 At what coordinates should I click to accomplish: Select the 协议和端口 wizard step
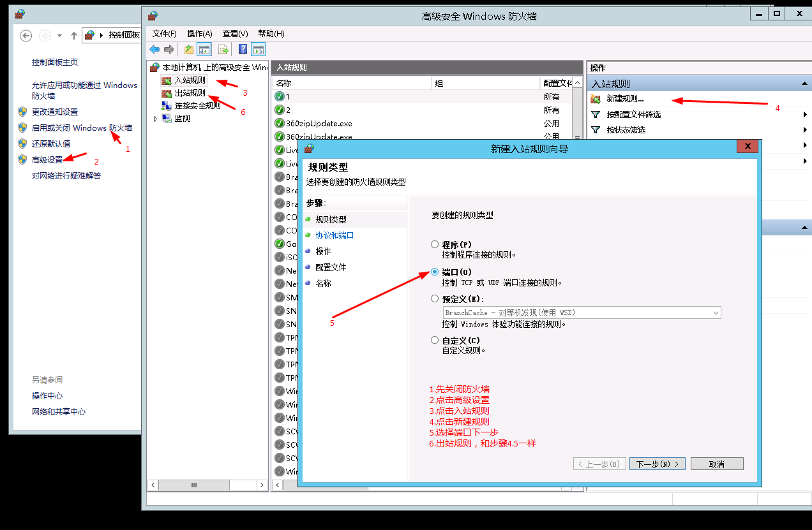(335, 235)
